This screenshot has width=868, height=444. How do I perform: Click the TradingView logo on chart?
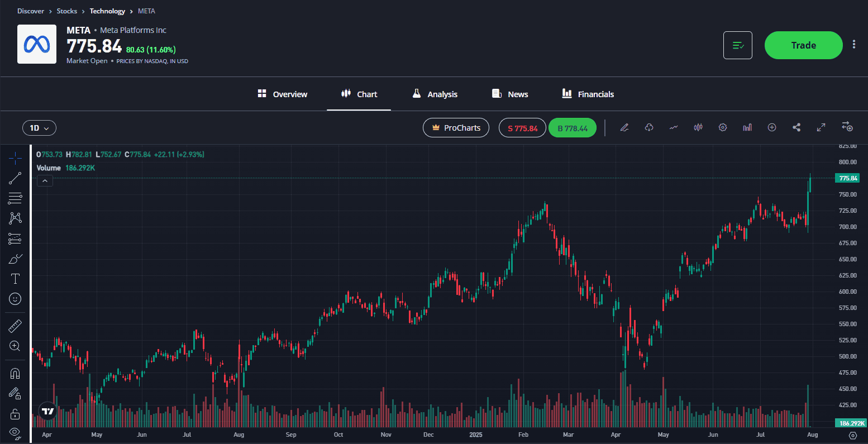(x=48, y=411)
